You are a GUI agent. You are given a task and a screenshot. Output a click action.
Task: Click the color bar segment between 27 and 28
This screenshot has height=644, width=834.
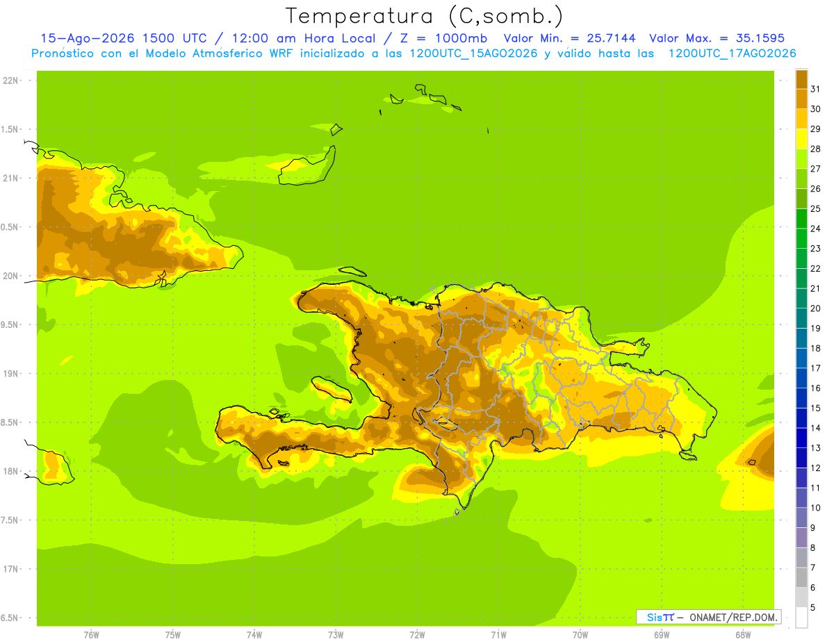801,159
